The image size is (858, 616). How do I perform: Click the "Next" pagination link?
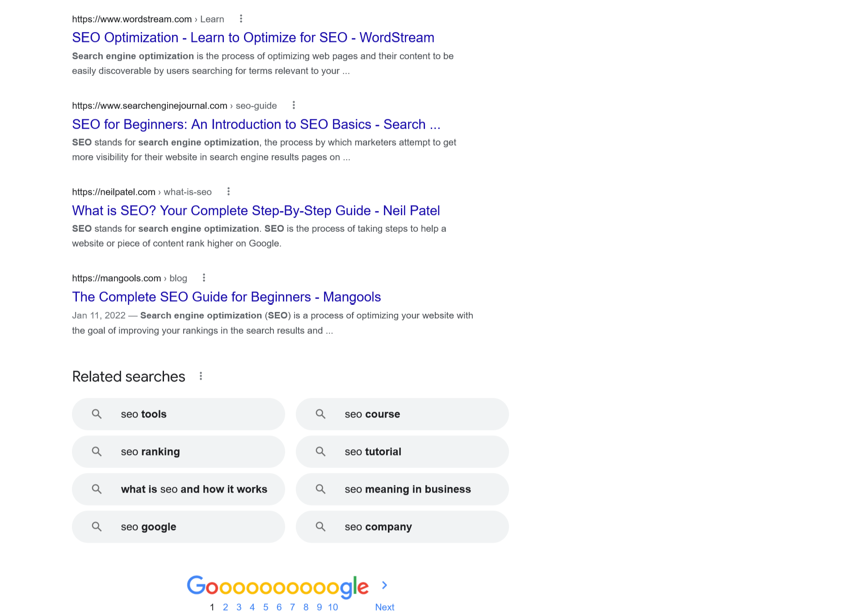tap(384, 607)
